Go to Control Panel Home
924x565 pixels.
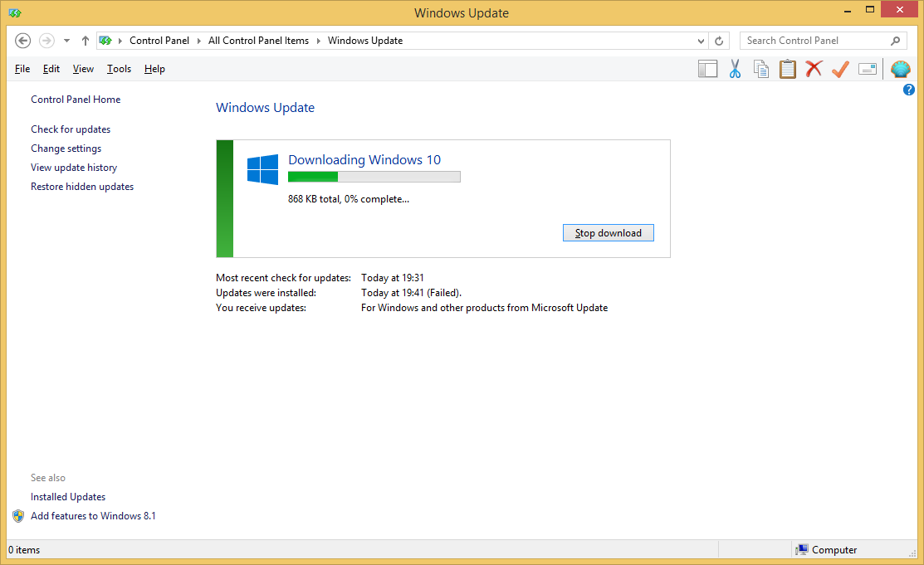[x=76, y=100]
